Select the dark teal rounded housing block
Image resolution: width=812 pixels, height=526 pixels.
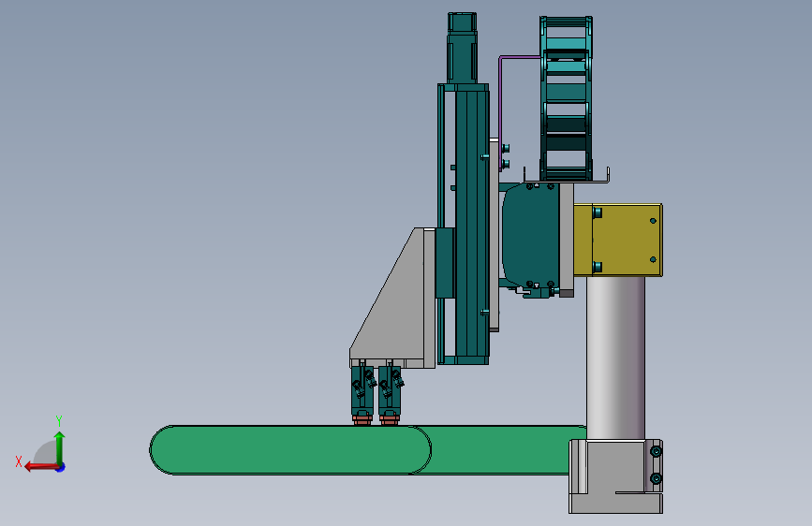point(531,236)
